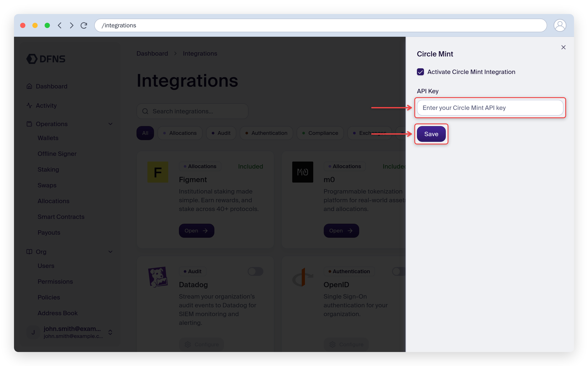Open Wallets in the sidebar
The height and width of the screenshot is (366, 588).
click(48, 138)
